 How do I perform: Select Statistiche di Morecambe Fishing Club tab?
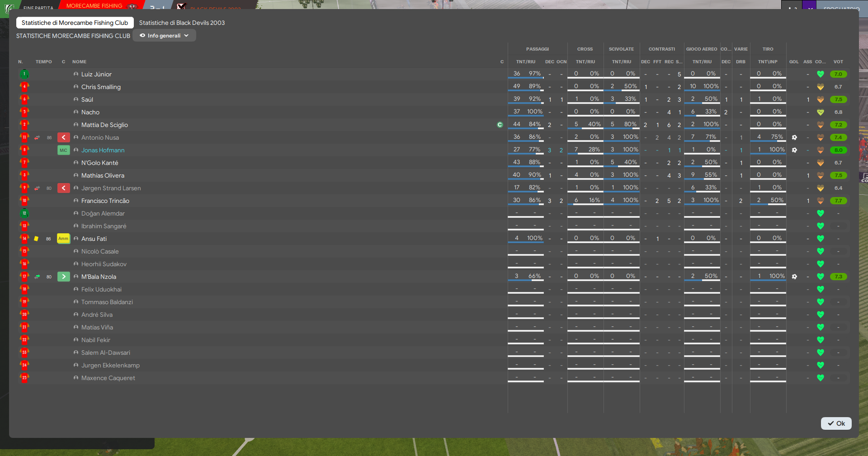click(x=75, y=23)
